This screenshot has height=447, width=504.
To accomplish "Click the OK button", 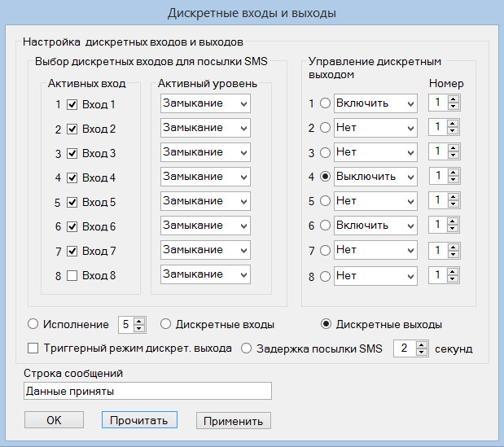I will coord(54,420).
